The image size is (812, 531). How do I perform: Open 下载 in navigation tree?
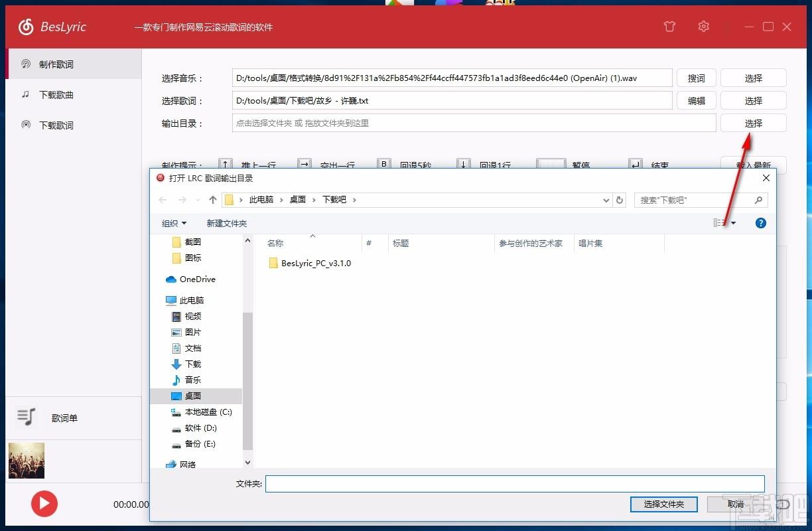point(186,364)
